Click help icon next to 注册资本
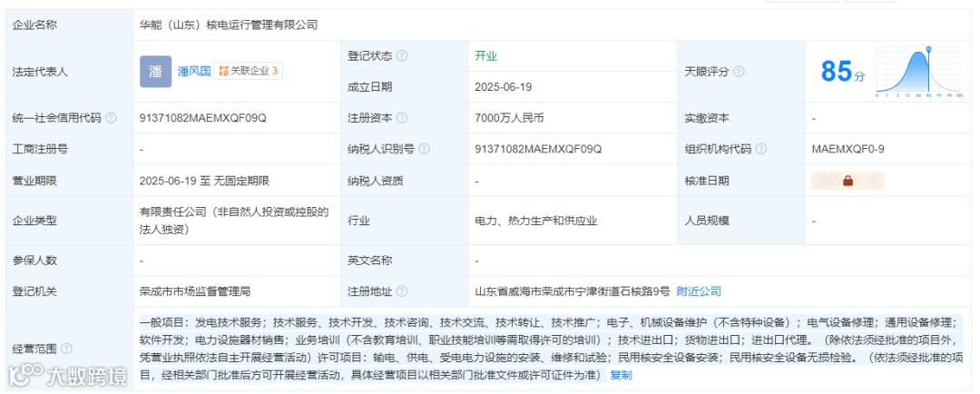 [402, 118]
